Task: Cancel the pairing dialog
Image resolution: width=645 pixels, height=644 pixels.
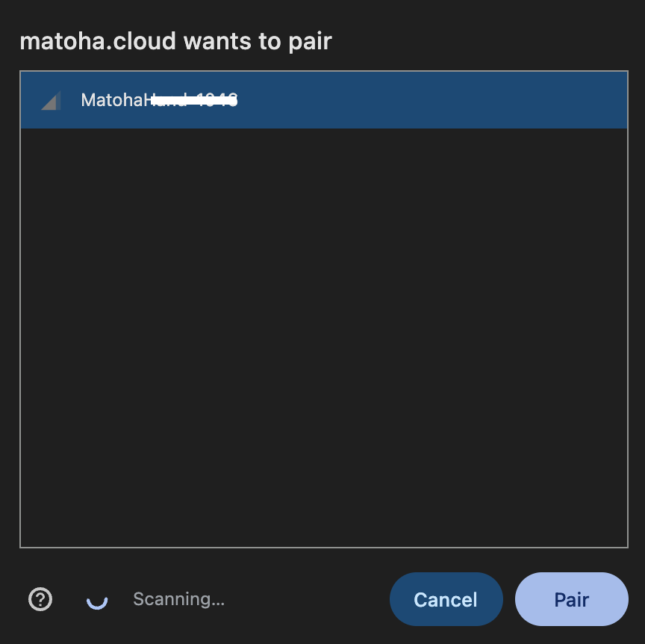Action: (446, 599)
